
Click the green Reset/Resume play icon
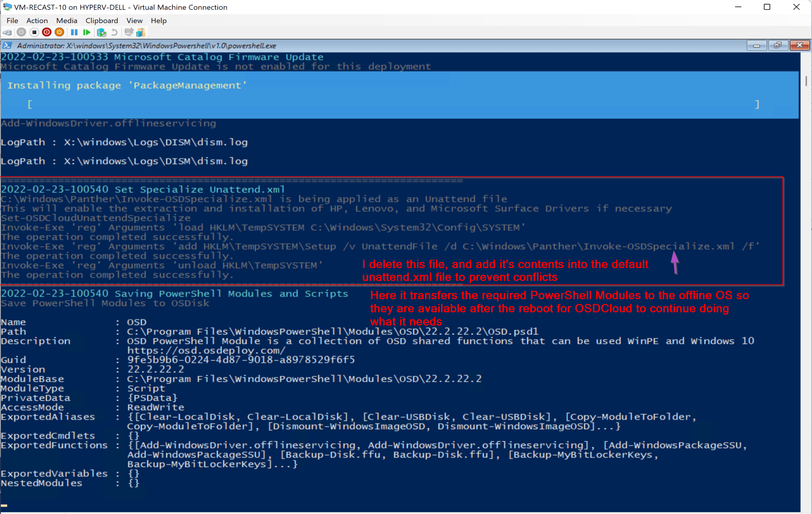[87, 32]
